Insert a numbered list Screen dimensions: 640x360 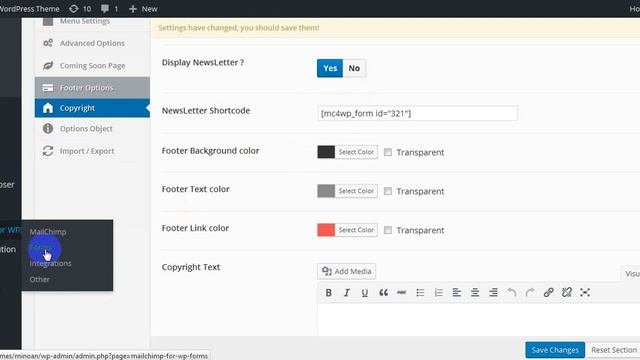[x=438, y=293]
